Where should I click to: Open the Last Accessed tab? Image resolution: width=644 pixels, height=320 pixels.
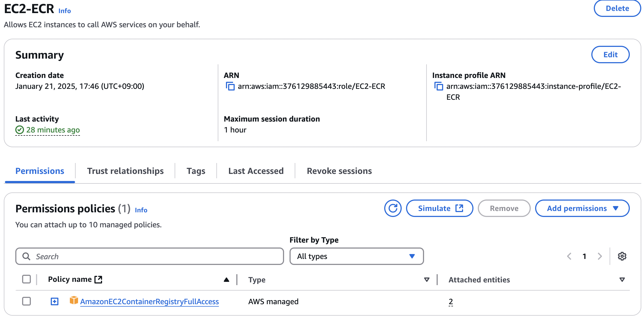pos(256,171)
